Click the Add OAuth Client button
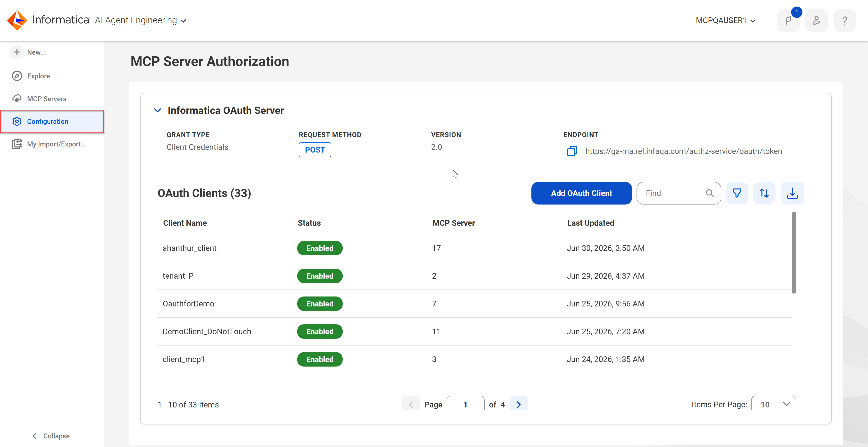 coord(581,193)
